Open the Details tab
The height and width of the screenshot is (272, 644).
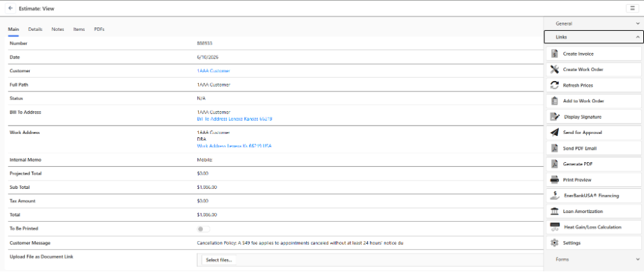coord(35,30)
